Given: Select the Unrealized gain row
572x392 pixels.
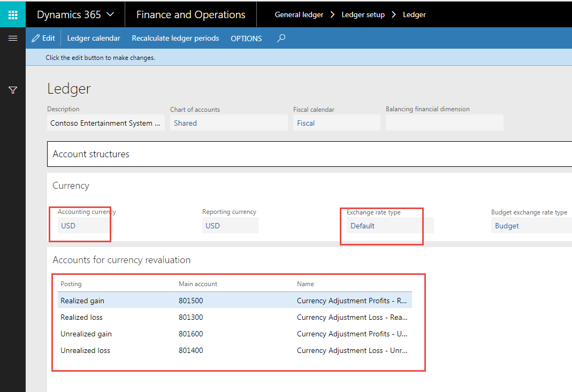Looking at the screenshot, I should pyautogui.click(x=86, y=334).
